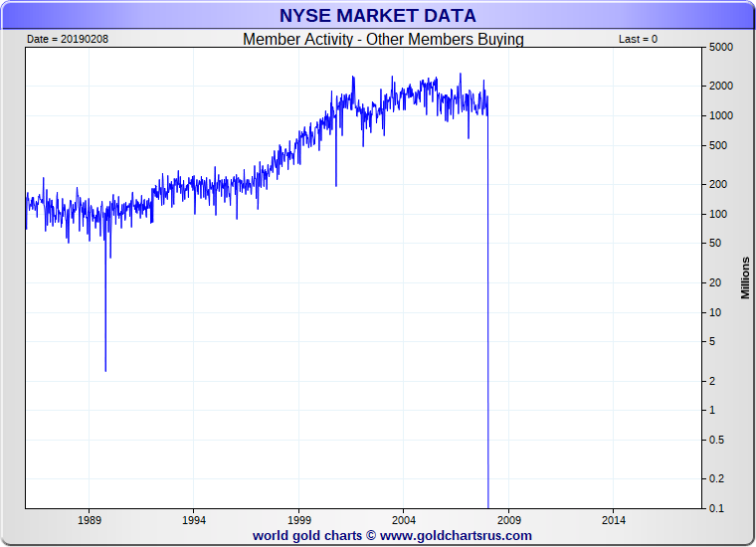The image size is (756, 547).
Task: Click the Member Activity - Other Members Buying subtitle
Action: 383,39
